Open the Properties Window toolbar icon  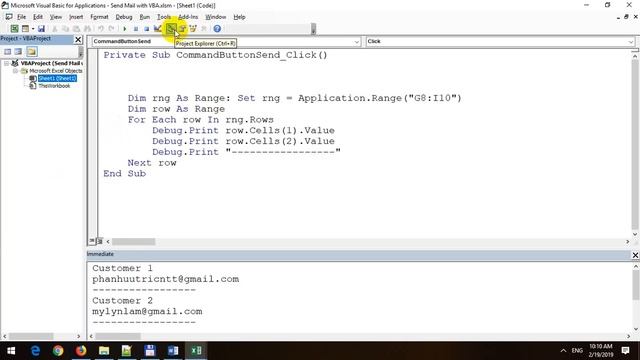pyautogui.click(x=182, y=29)
